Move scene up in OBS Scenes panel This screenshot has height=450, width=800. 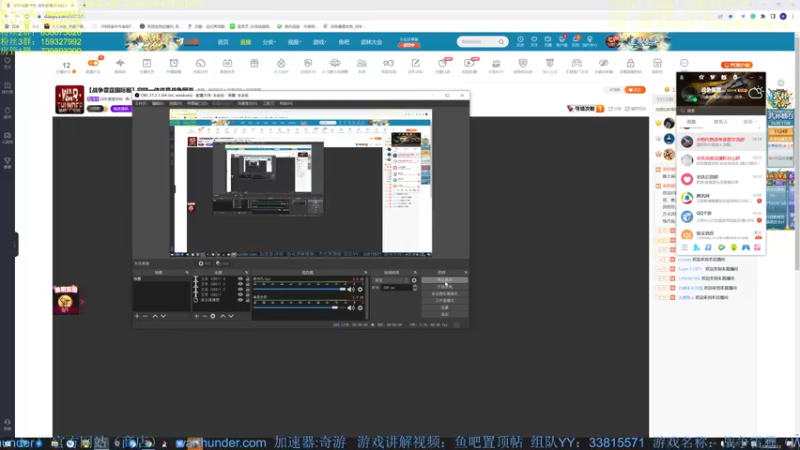(x=155, y=316)
